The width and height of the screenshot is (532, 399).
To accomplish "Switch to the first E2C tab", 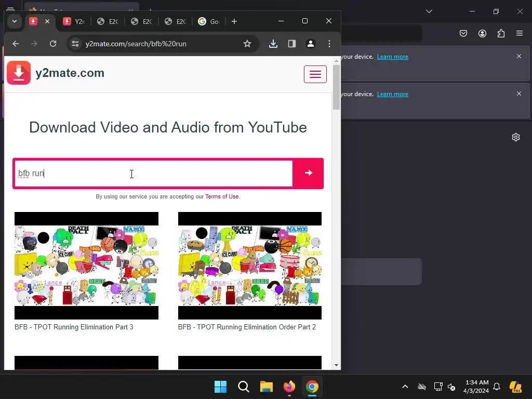I will pos(108,21).
